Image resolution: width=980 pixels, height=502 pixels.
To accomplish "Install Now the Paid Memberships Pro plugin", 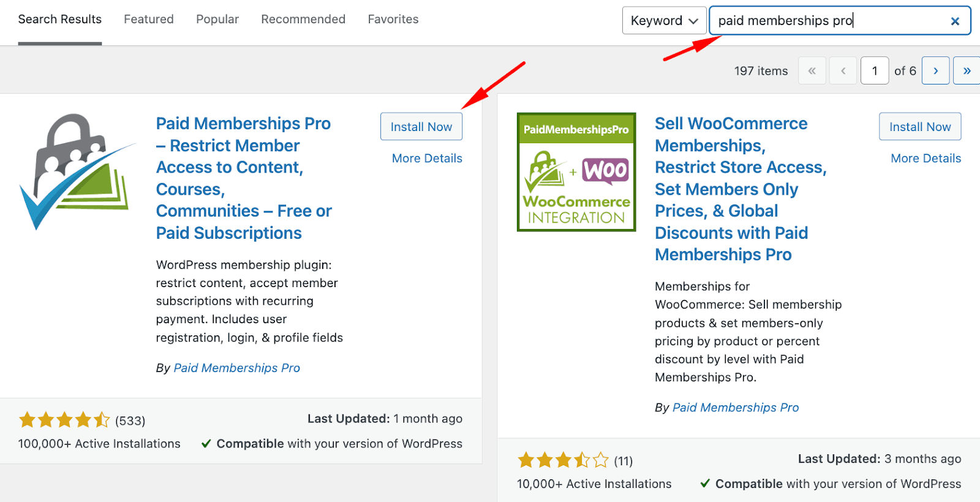I will [421, 127].
